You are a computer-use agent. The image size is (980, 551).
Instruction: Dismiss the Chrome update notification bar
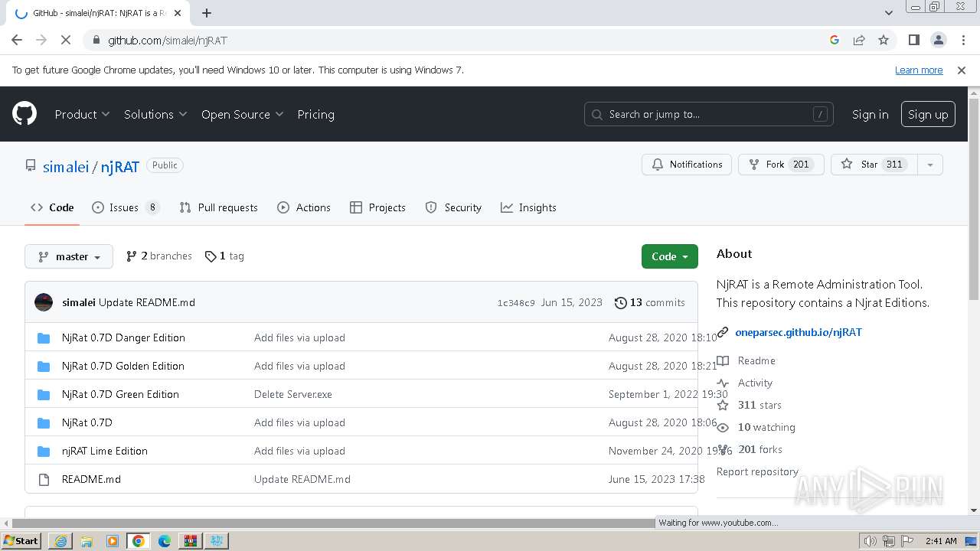[x=962, y=70]
